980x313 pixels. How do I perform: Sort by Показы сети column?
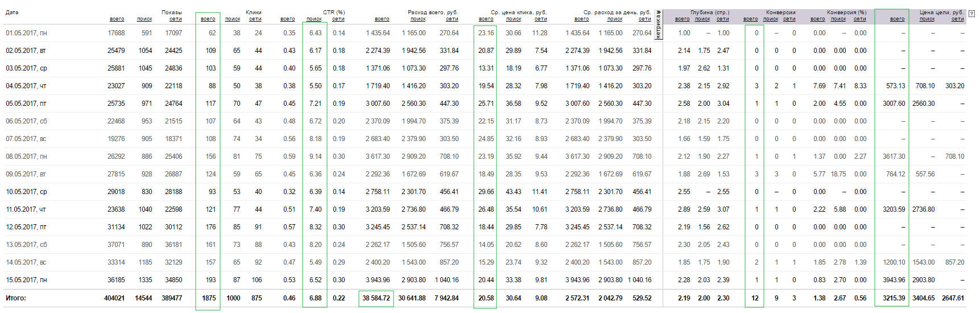[x=176, y=19]
